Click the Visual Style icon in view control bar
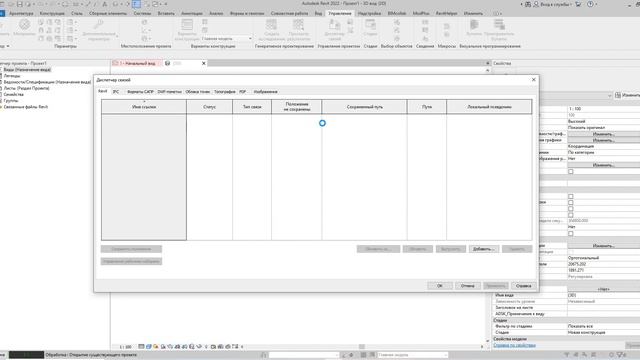Screen dimensions: 640x360 [149, 347]
